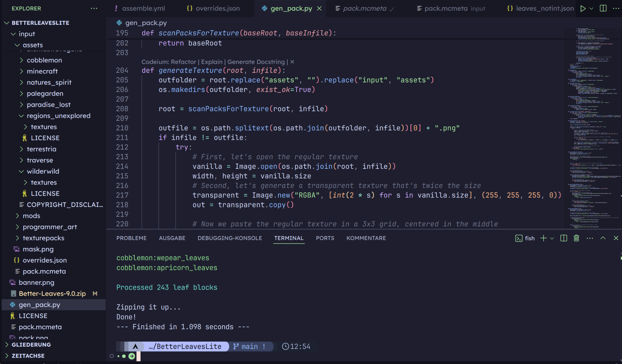622x364 pixels.
Task: Click Codeium Refactor link
Action: (183, 62)
